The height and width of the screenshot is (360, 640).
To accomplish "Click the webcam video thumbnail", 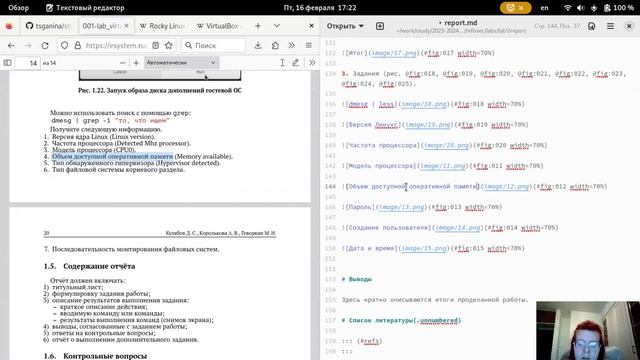I will click(x=588, y=331).
